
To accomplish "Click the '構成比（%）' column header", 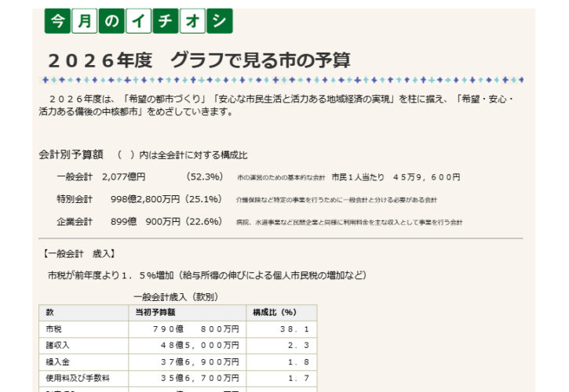I will click(274, 312).
